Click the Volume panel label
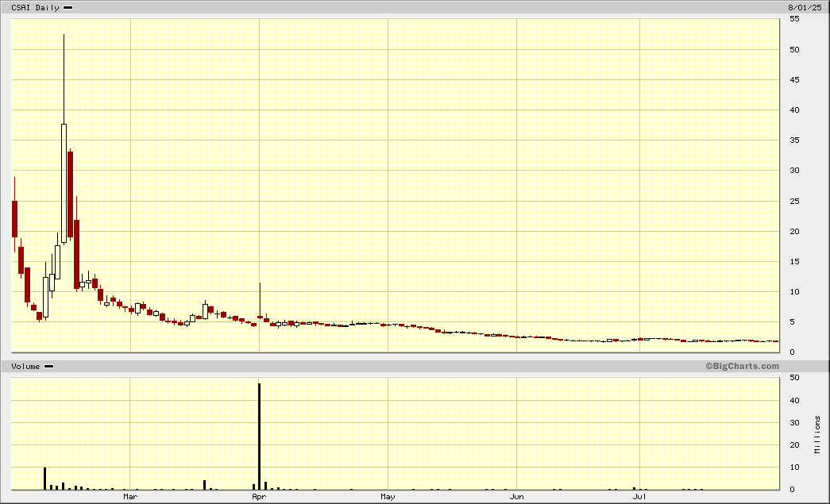This screenshot has height=504, width=830. [25, 366]
